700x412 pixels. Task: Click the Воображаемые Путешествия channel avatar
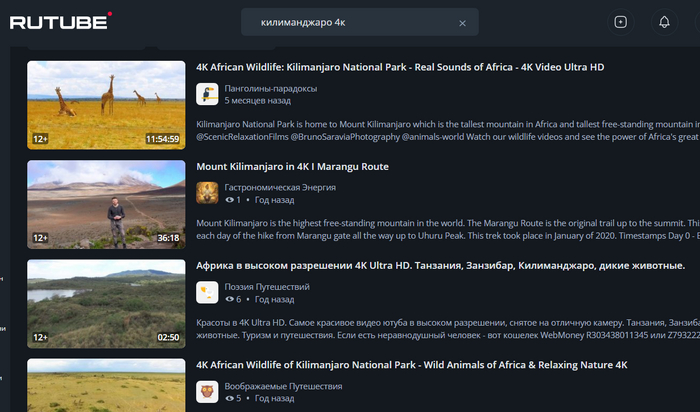[x=207, y=391]
